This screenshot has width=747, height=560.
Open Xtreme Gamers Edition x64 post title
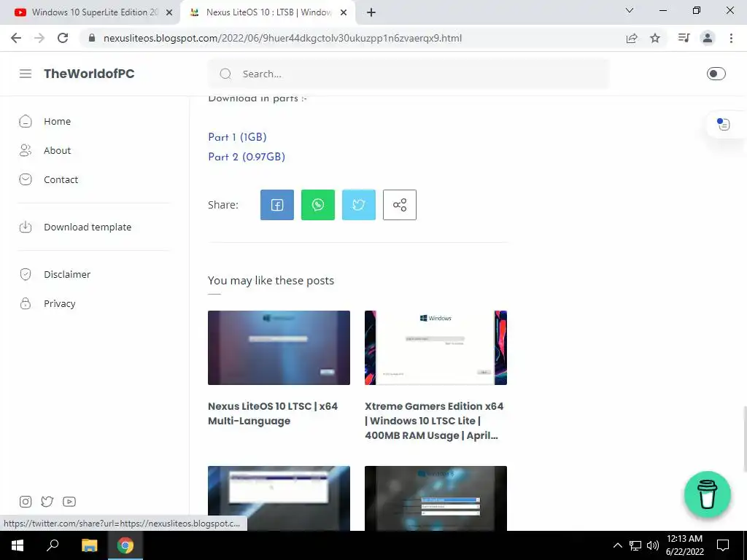(434, 421)
